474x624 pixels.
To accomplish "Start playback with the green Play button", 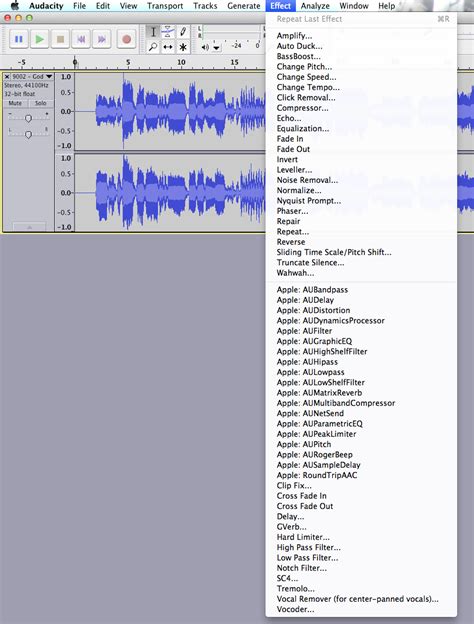I will pos(39,39).
